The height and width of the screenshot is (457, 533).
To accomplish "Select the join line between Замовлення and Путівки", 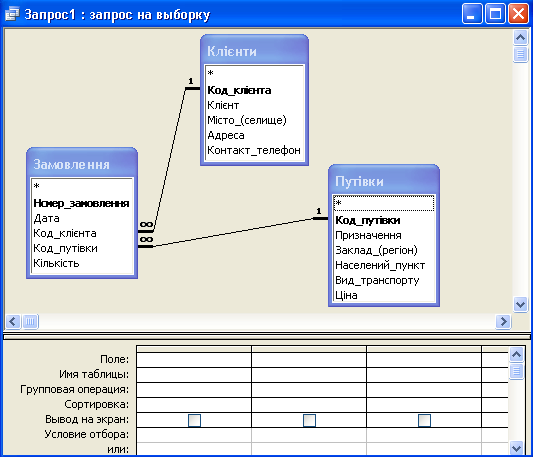I will point(233,232).
